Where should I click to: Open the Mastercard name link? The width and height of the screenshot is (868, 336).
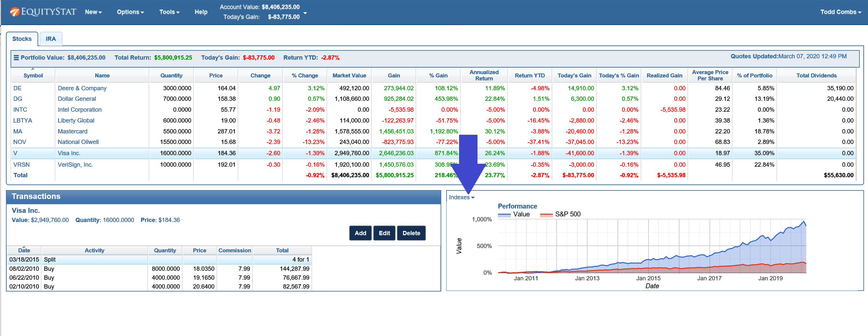[x=72, y=131]
